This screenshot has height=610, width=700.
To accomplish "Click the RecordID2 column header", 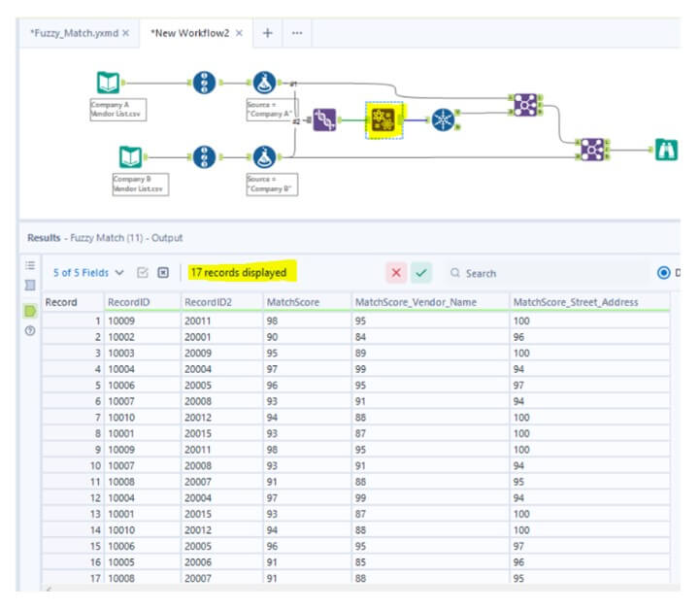I will click(x=222, y=302).
